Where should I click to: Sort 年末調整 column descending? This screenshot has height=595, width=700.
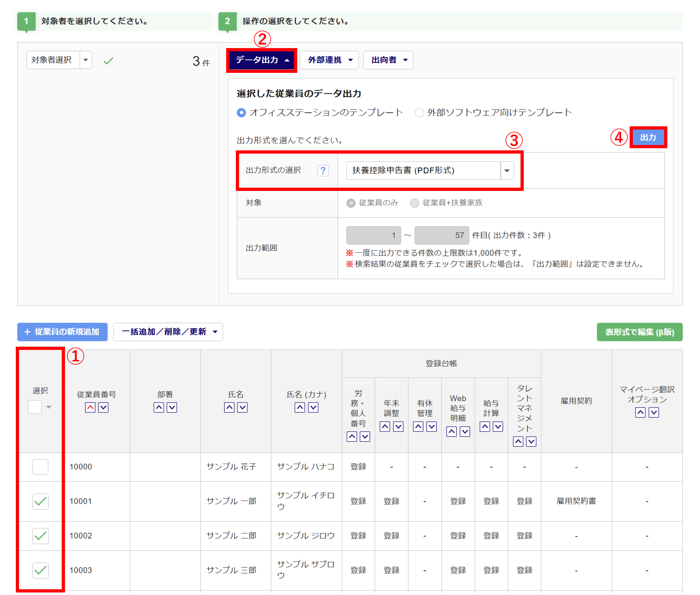click(x=398, y=427)
